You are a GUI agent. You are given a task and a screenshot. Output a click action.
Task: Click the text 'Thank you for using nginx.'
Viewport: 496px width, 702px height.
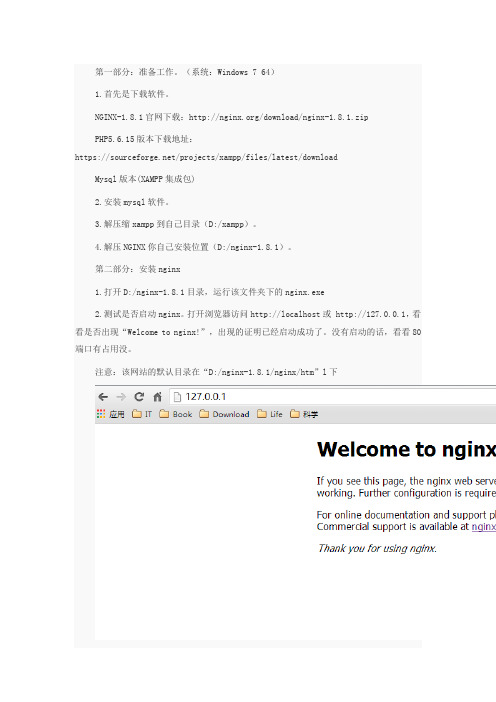(x=377, y=548)
